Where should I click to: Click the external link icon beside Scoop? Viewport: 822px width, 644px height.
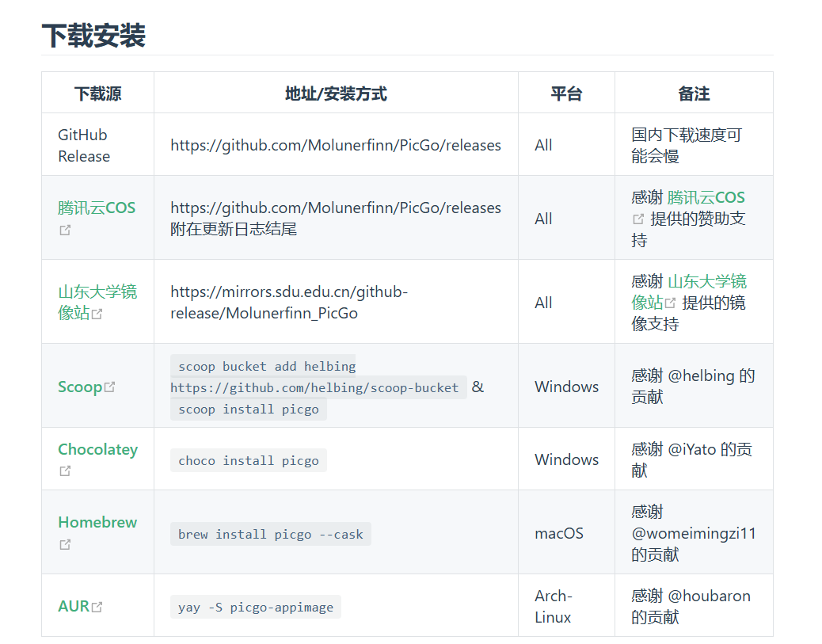pos(110,387)
